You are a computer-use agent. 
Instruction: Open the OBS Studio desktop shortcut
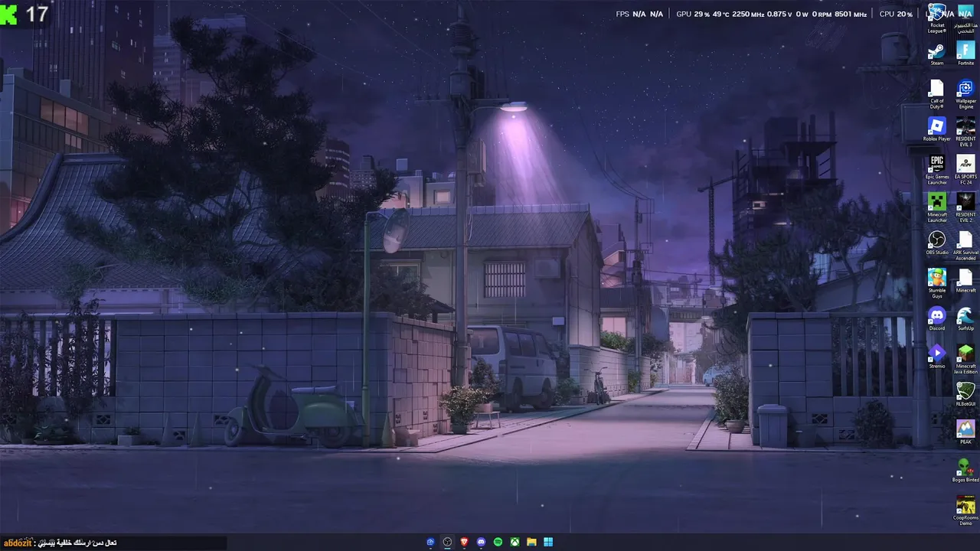pos(937,244)
